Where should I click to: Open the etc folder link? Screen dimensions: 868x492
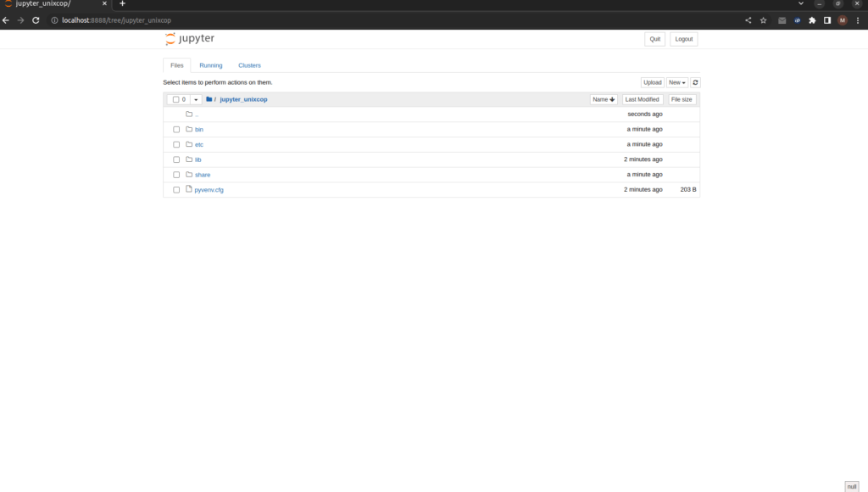199,144
